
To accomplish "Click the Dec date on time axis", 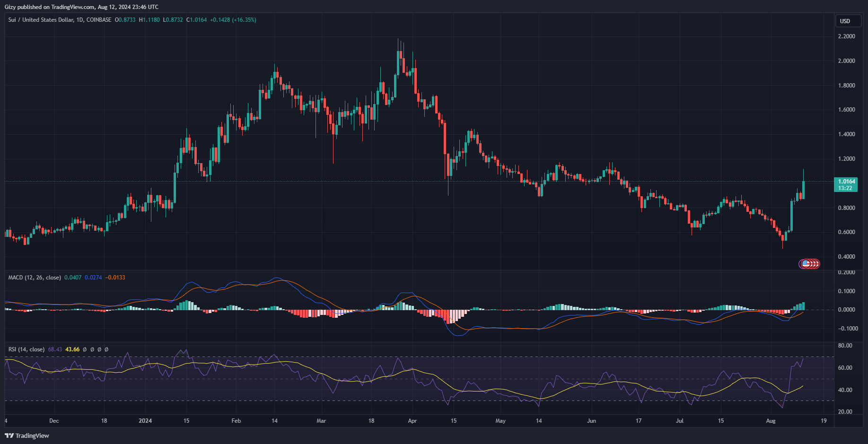I will tap(54, 421).
